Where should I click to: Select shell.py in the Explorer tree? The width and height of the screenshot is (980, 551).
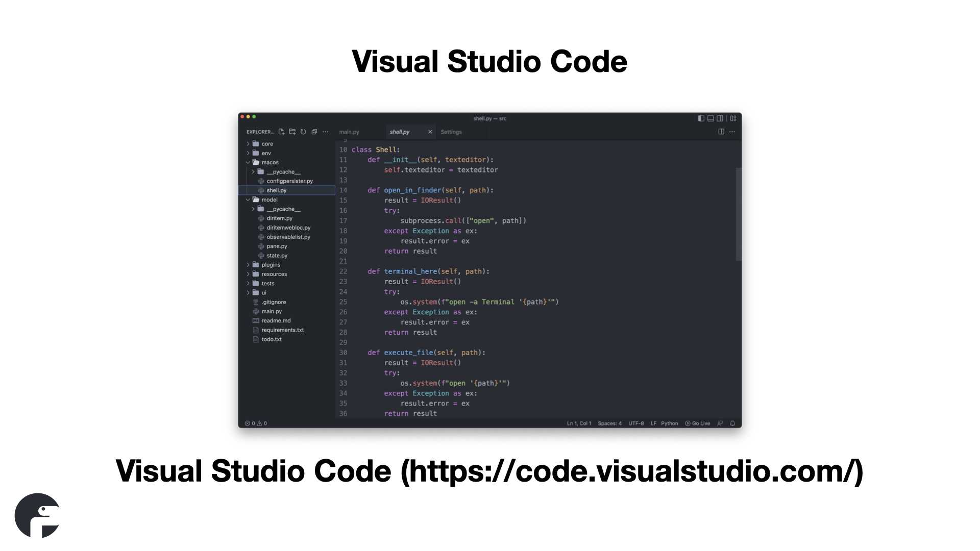286,190
